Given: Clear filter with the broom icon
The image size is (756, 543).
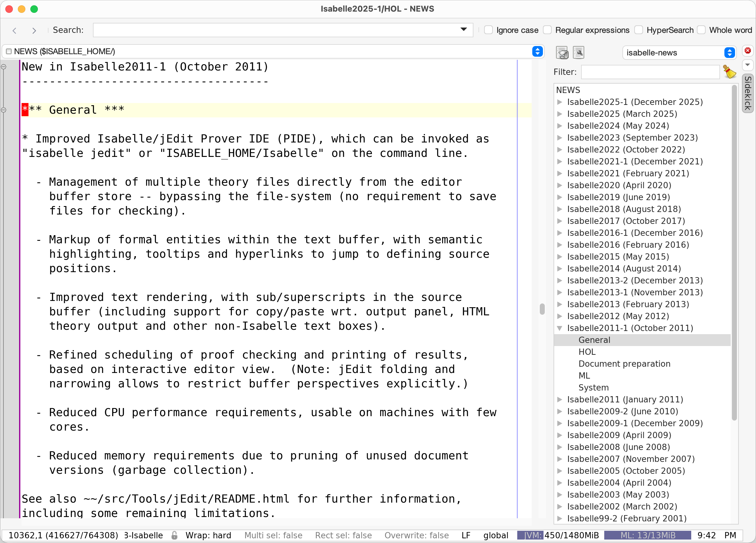Looking at the screenshot, I should pyautogui.click(x=729, y=72).
